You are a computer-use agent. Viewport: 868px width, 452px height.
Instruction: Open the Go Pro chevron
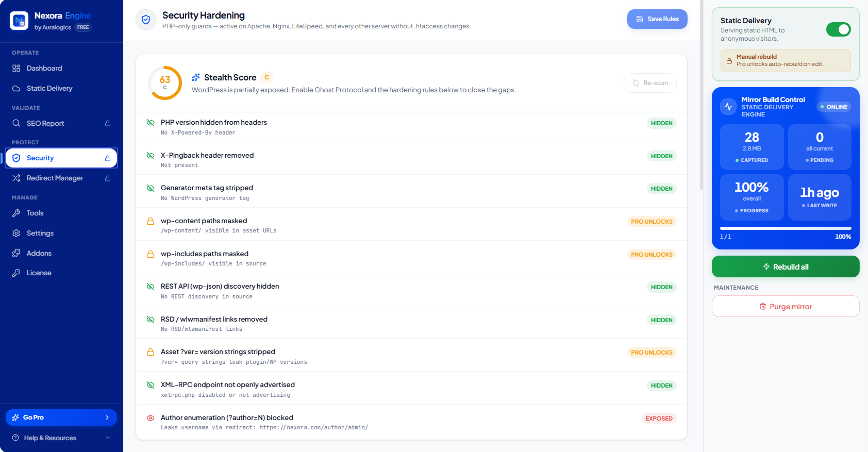(107, 417)
